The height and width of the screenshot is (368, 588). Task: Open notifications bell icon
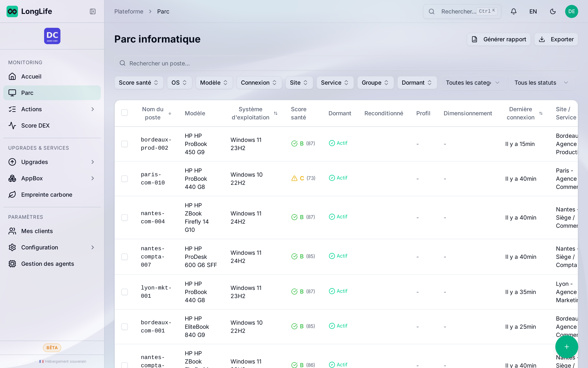point(513,11)
